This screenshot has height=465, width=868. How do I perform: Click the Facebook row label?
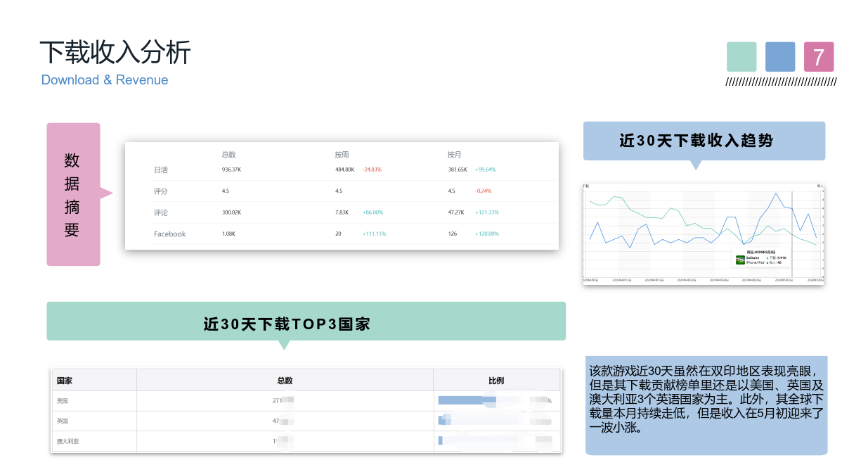(x=169, y=234)
